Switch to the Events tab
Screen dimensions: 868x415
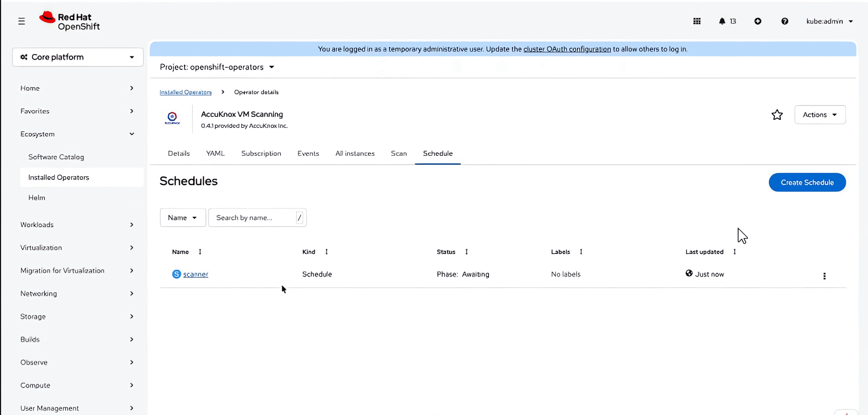pyautogui.click(x=308, y=154)
